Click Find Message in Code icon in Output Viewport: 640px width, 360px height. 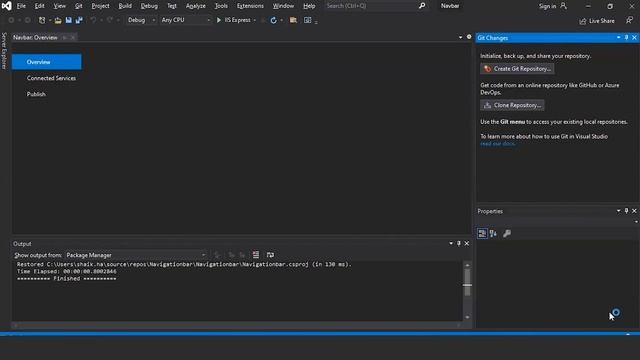pos(217,255)
